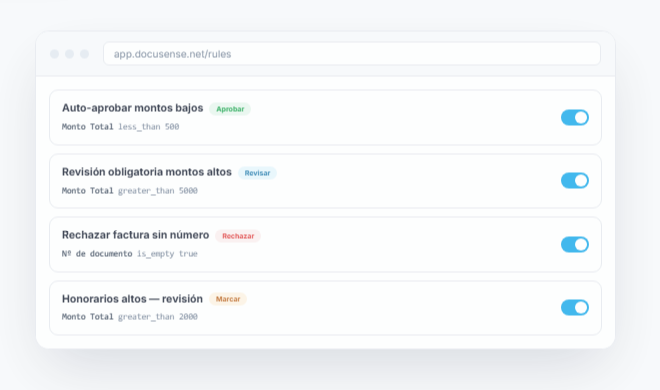The image size is (660, 390).
Task: Click condition Nº de documento is_empty true
Action: pyautogui.click(x=130, y=254)
